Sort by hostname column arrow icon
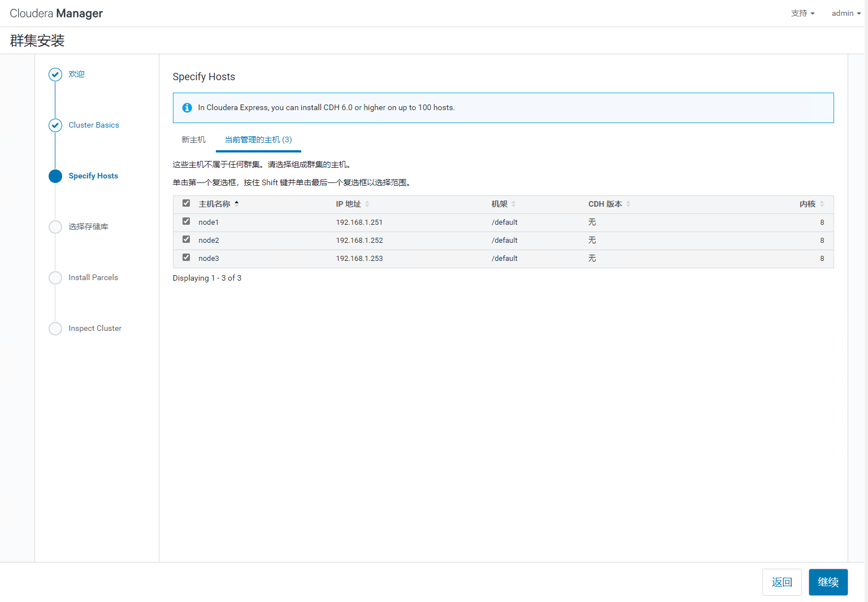 (237, 203)
